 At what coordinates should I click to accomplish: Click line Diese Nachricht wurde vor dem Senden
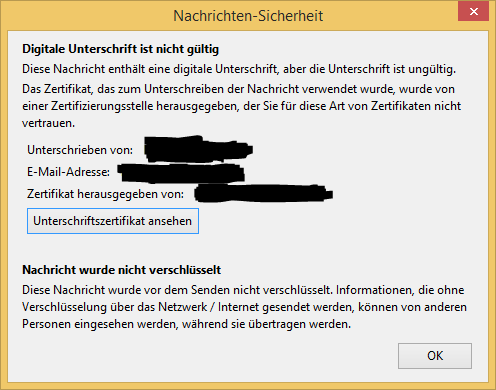[x=243, y=290]
